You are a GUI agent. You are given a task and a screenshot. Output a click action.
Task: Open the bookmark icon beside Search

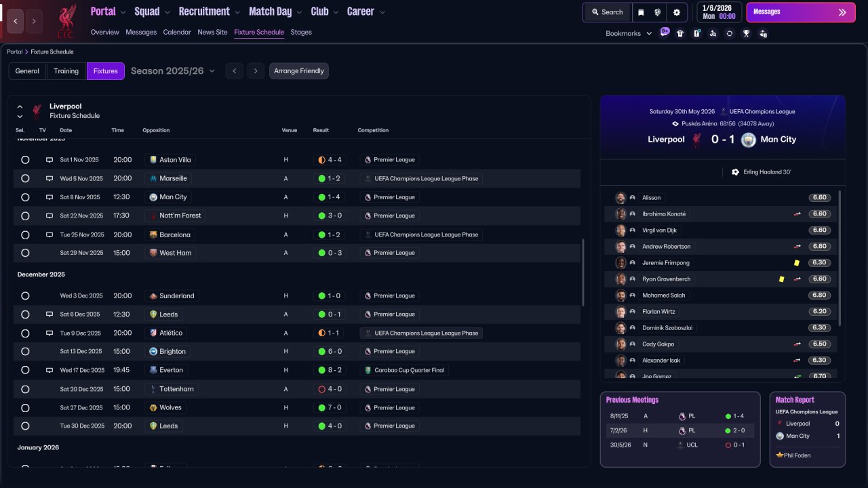pos(642,12)
